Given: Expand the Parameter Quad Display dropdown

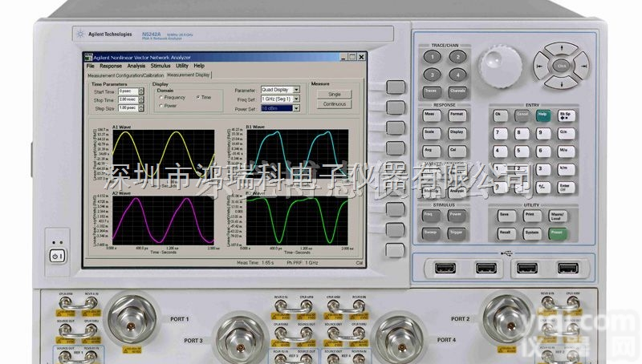Looking at the screenshot, I should [296, 90].
